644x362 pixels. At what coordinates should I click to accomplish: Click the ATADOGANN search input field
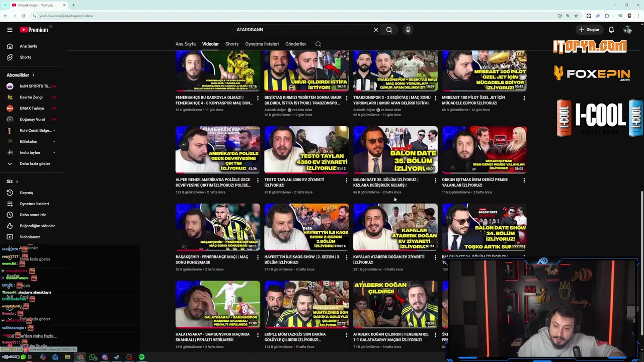302,30
